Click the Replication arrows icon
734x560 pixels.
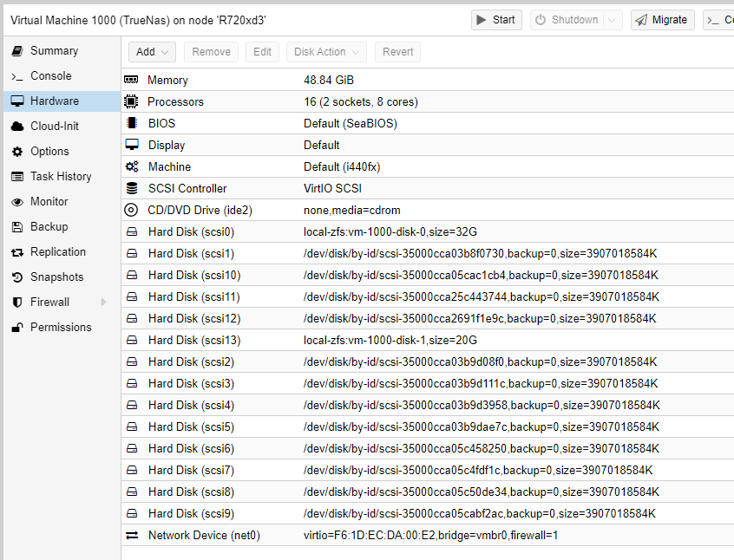[17, 252]
